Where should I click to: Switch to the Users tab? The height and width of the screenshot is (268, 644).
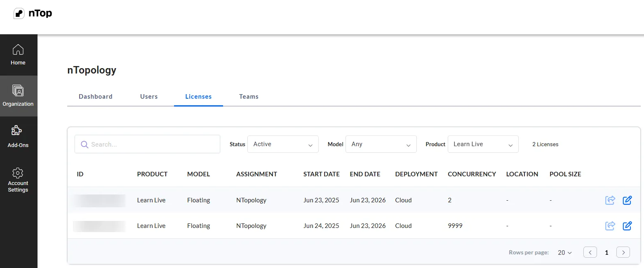(x=149, y=97)
